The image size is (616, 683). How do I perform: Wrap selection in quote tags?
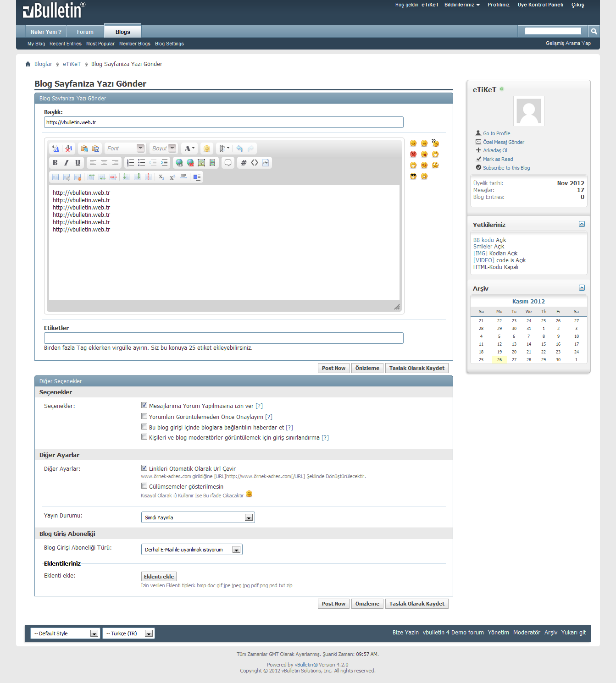[x=228, y=163]
